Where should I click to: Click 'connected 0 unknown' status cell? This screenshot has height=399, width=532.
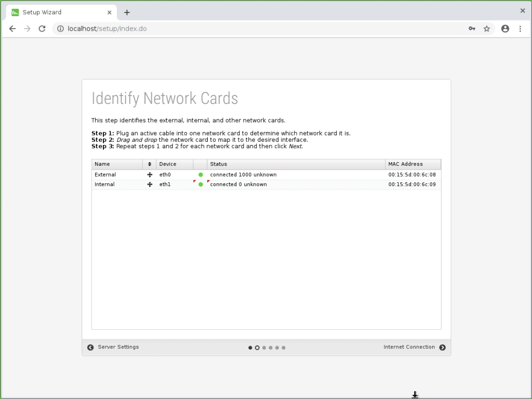click(296, 184)
